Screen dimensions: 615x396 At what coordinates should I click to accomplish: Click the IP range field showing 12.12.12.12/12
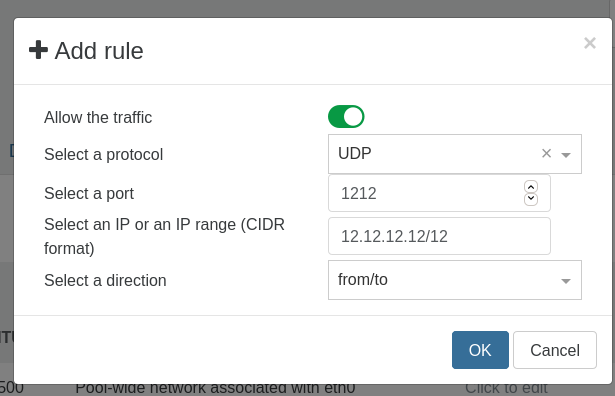pyautogui.click(x=439, y=236)
